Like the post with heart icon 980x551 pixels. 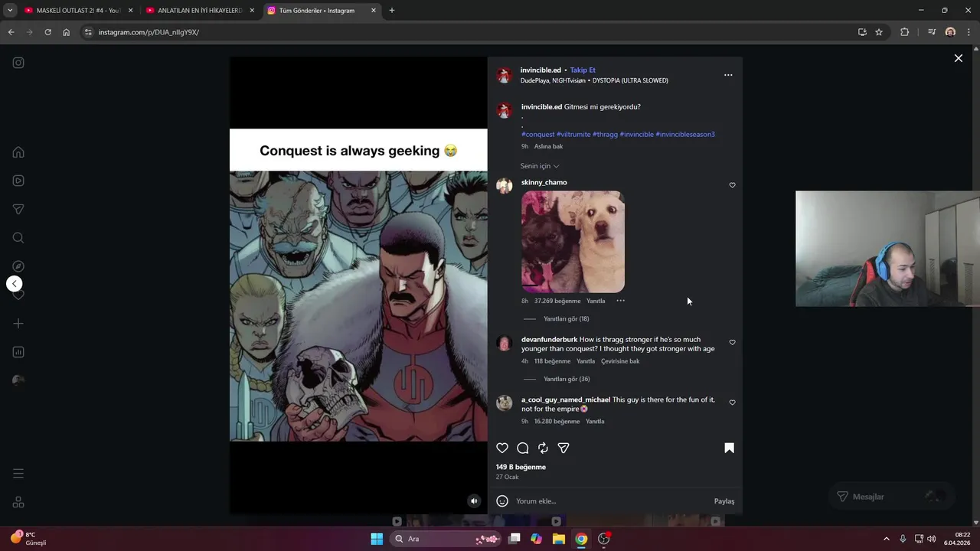pos(502,448)
